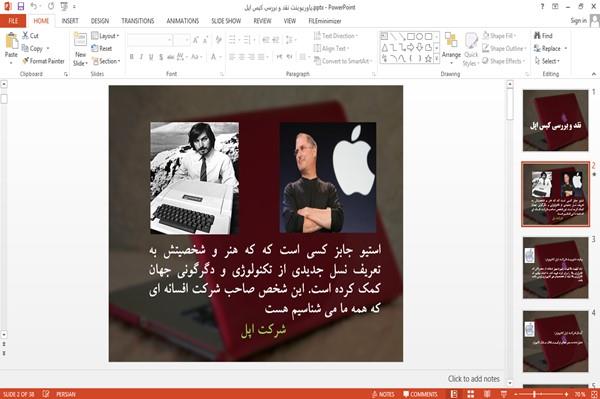
Task: Click the PERSIAN language indicator in status bar
Action: click(66, 394)
